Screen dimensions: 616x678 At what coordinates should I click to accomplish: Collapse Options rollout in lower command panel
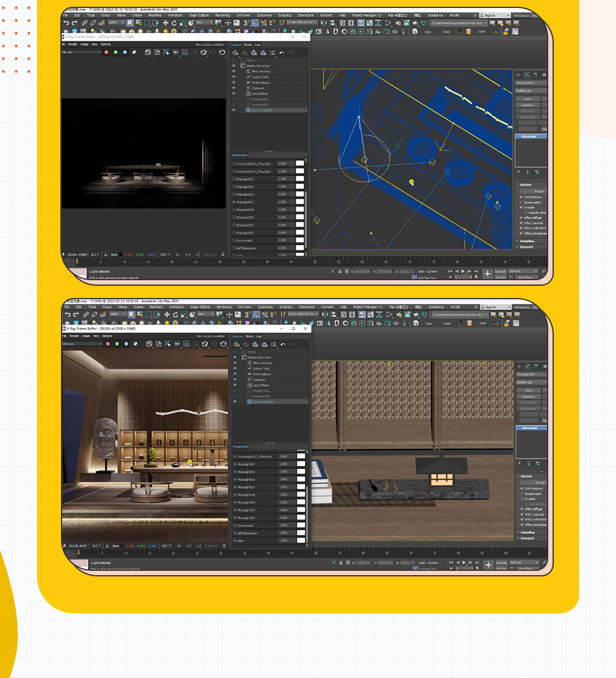[x=532, y=475]
